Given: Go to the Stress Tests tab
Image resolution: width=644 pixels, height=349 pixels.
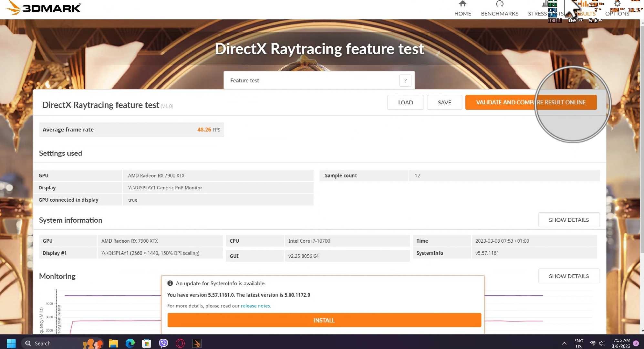Looking at the screenshot, I should pyautogui.click(x=537, y=14).
